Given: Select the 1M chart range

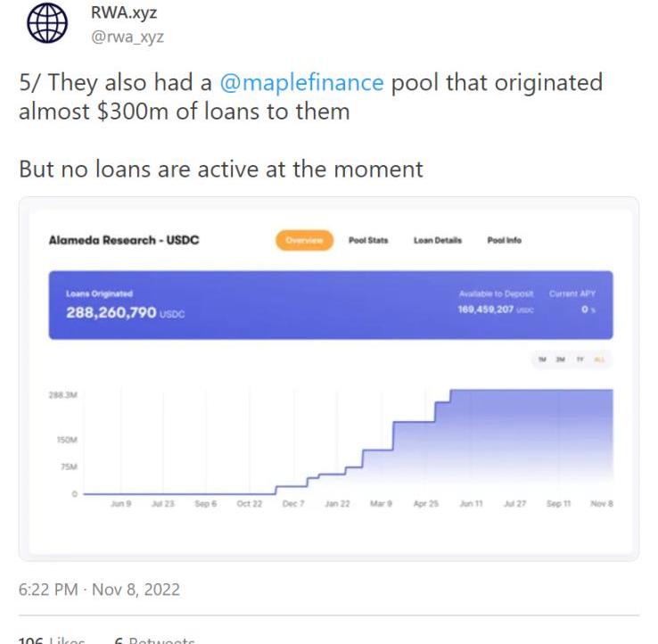Looking at the screenshot, I should click(x=541, y=359).
